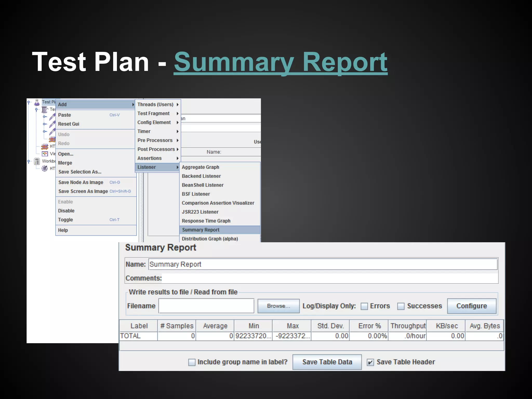Click the Avg. Bytes column header
Image resolution: width=532 pixels, height=399 pixels.
coord(485,326)
